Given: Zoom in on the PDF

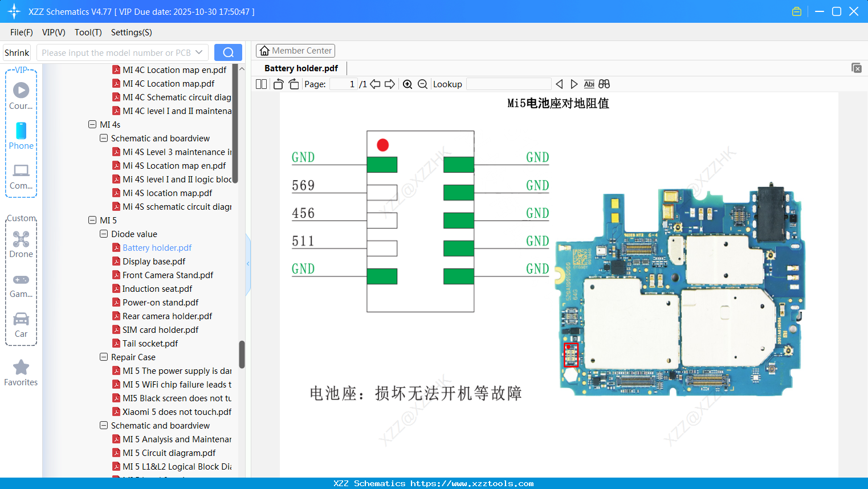Looking at the screenshot, I should click(407, 84).
